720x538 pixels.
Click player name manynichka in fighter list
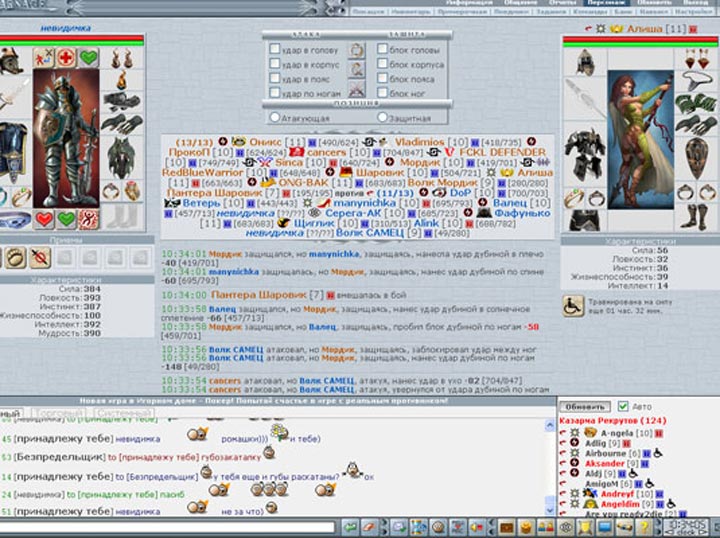pos(364,202)
